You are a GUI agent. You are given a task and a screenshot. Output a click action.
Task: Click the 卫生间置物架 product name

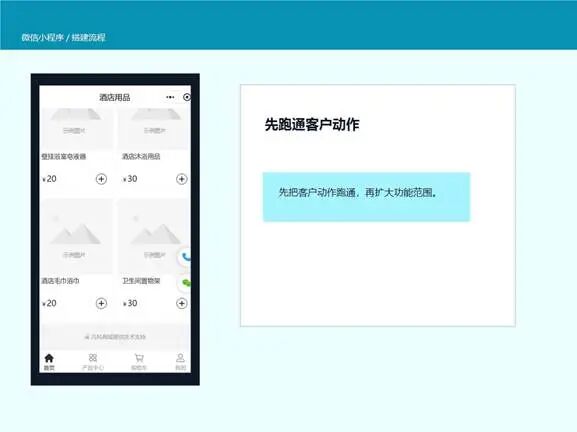[141, 281]
